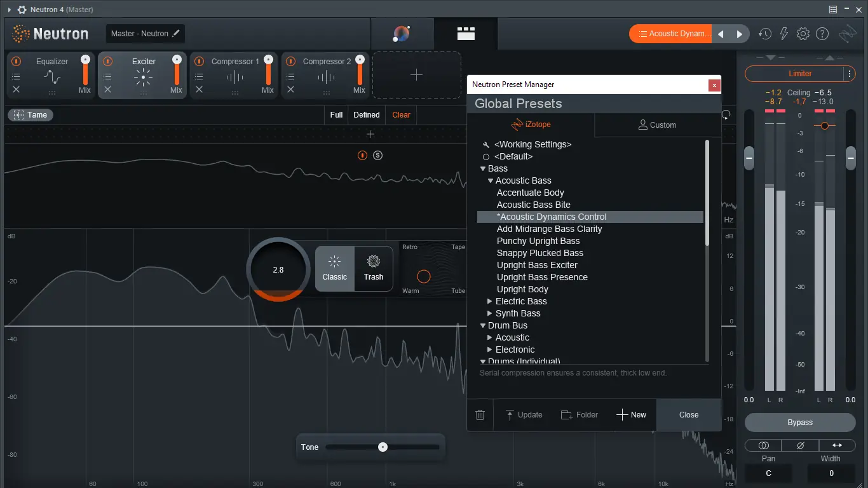Open the Exciter module presets list icon
The height and width of the screenshot is (488, 868).
point(108,76)
